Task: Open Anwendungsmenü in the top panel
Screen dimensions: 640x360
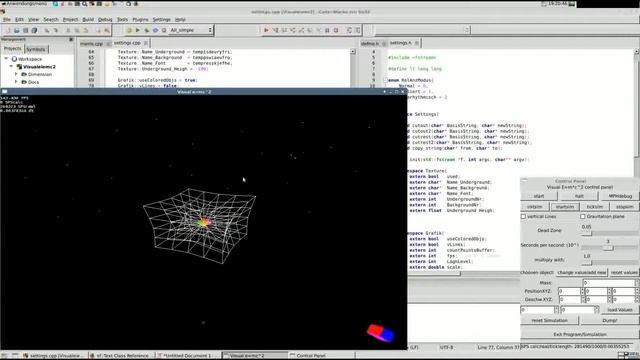Action: (x=24, y=4)
